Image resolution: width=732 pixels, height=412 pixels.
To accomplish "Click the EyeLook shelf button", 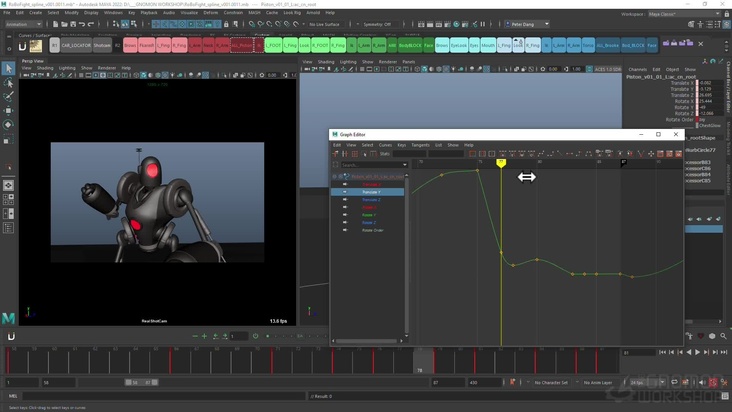I will [x=459, y=45].
